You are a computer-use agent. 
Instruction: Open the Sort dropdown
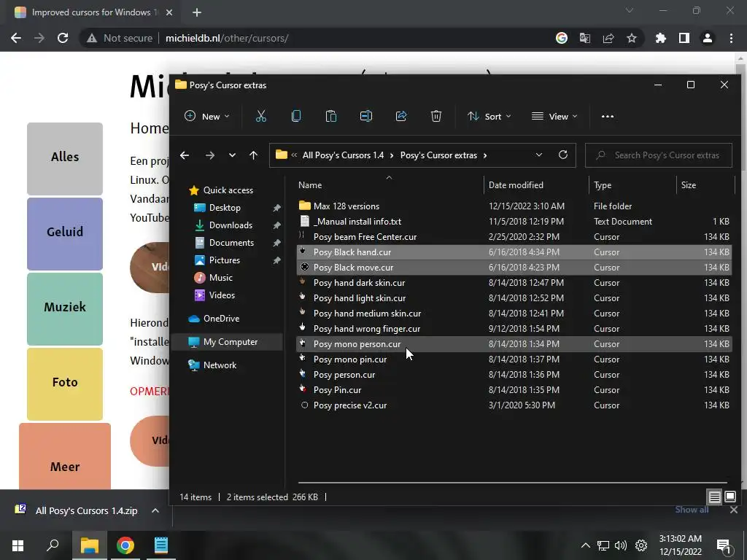(x=489, y=116)
